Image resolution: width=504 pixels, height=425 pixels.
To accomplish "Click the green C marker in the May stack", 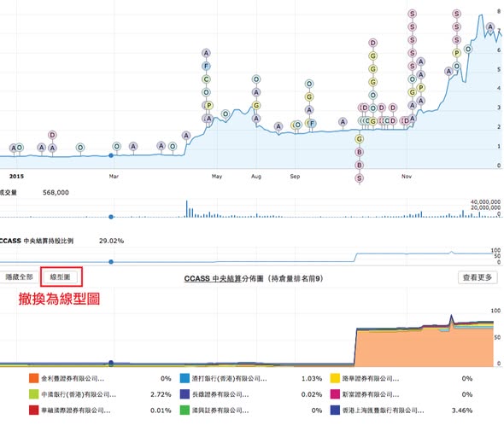I will point(206,79).
